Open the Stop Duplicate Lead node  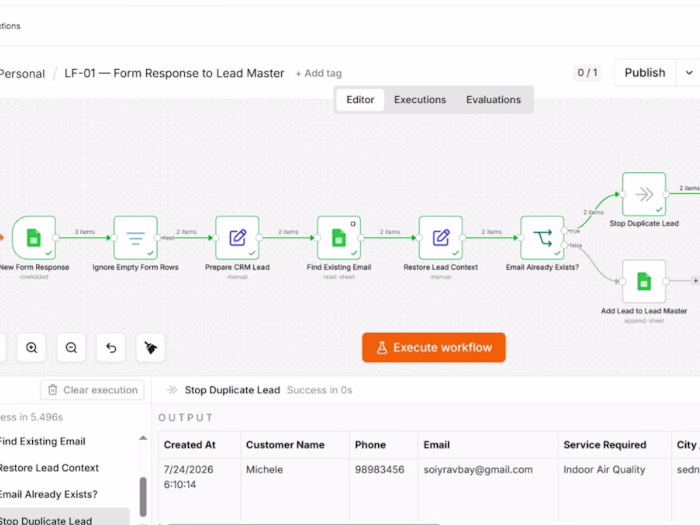[x=644, y=194]
